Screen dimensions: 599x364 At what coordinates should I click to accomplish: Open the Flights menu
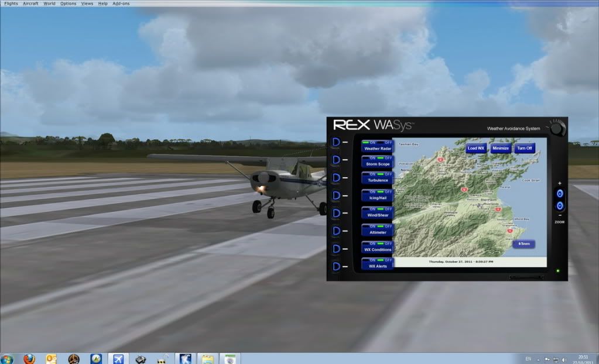11,4
